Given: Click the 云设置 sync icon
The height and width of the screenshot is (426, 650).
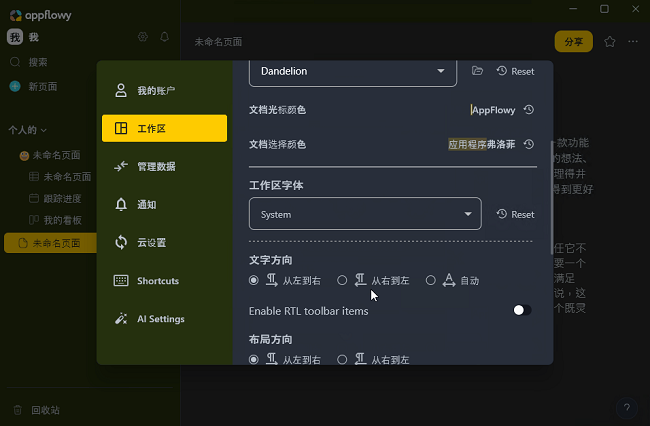Looking at the screenshot, I should [121, 242].
